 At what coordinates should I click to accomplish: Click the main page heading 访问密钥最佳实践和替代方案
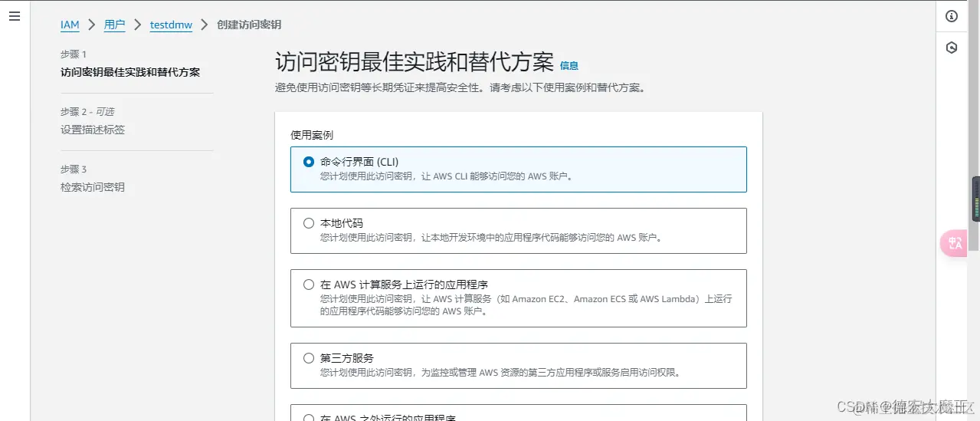414,62
